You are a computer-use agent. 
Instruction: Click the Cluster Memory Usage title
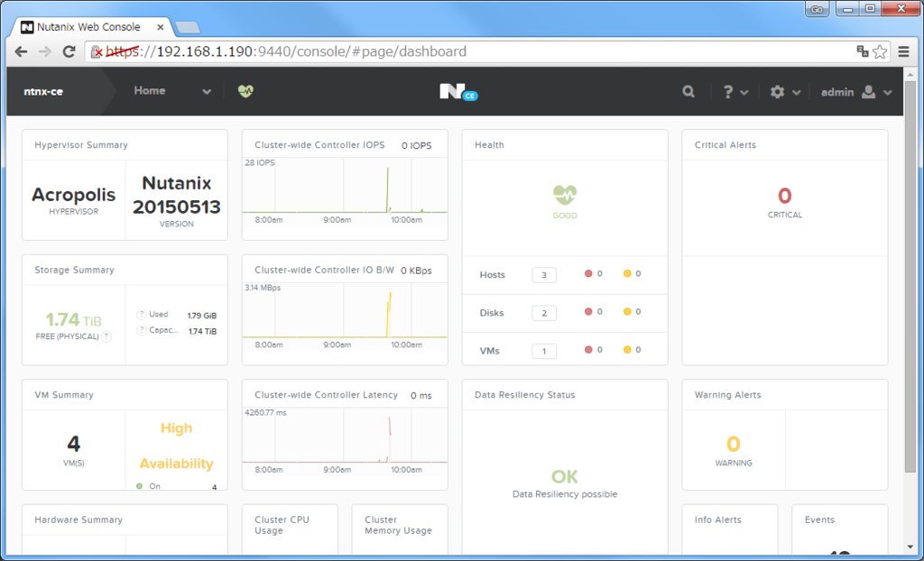[x=398, y=525]
